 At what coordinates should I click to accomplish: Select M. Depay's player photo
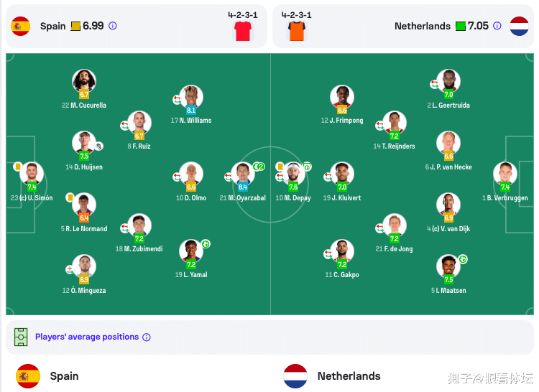pyautogui.click(x=293, y=173)
